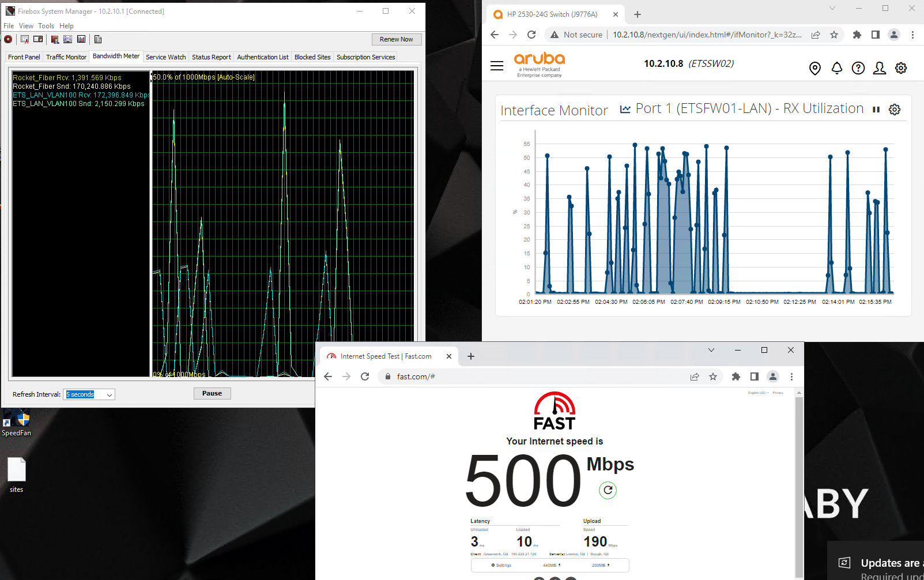Click the aruba logo
The width and height of the screenshot is (924, 580).
(x=540, y=64)
